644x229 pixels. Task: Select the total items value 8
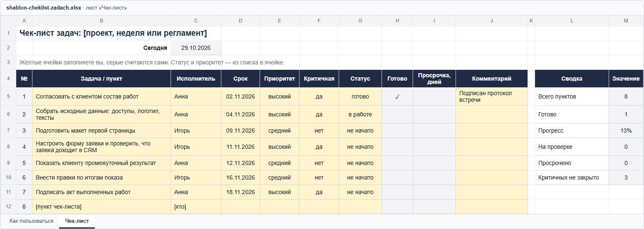626,96
